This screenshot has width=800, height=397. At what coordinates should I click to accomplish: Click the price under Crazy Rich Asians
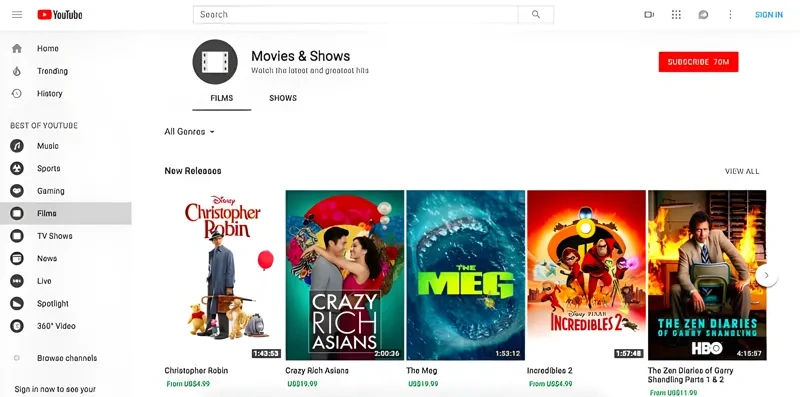click(302, 384)
